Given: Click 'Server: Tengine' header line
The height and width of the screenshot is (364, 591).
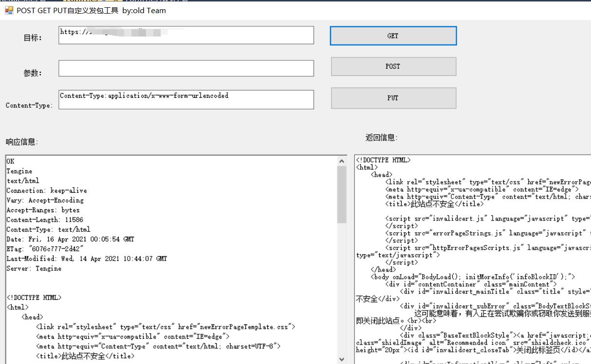Looking at the screenshot, I should [x=34, y=268].
